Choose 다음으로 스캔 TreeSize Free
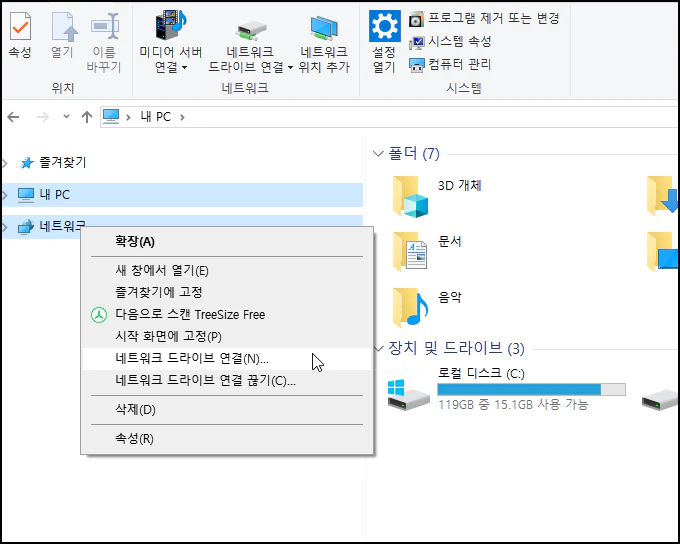 227,315
